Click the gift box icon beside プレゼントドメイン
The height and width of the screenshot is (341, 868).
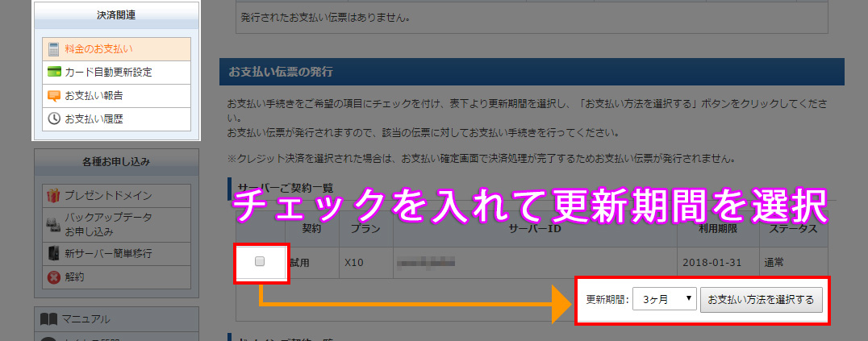click(54, 195)
